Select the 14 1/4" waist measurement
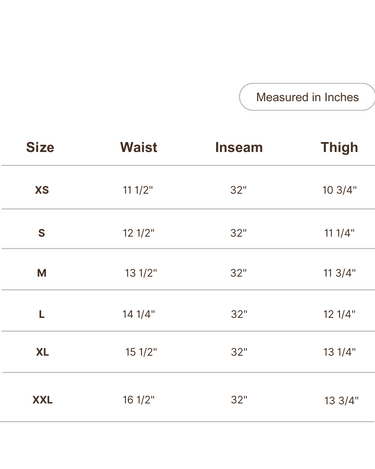375x469 pixels. coord(139,314)
